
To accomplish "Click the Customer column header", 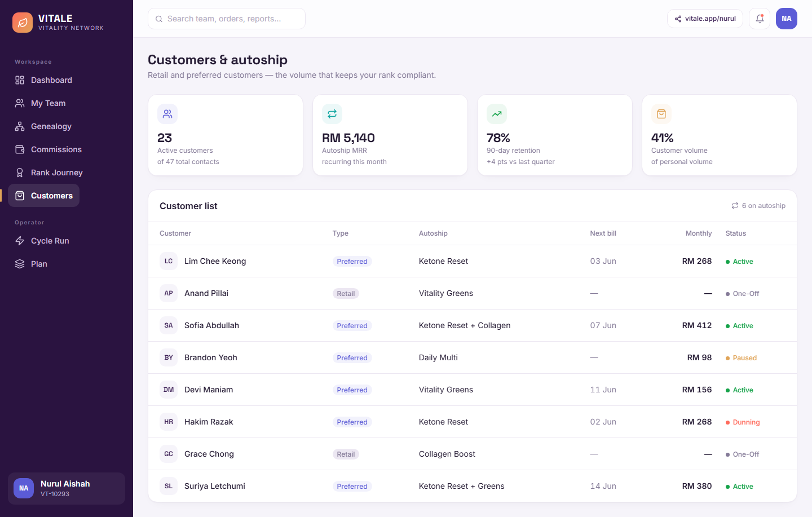I will pos(175,233).
